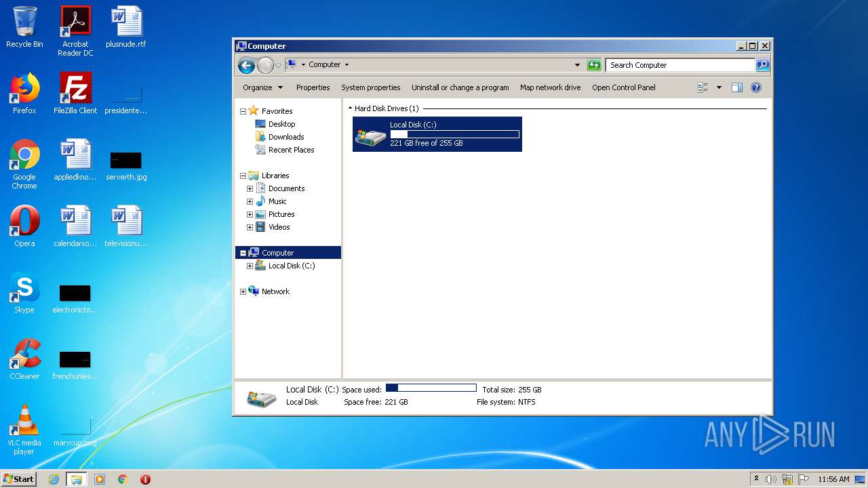This screenshot has width=868, height=488.
Task: Click the Start button
Action: coord(19,479)
